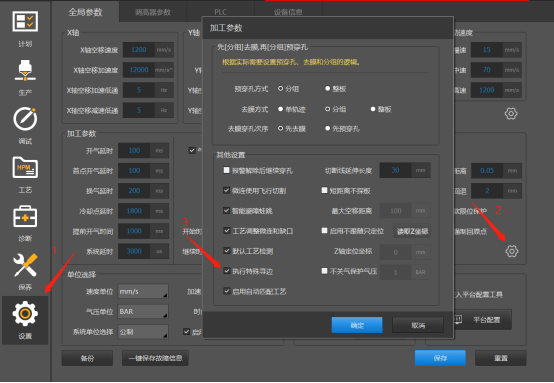Open the 系统单位选择 公制 dropdown
Viewport: 554px width, 383px height.
143,332
